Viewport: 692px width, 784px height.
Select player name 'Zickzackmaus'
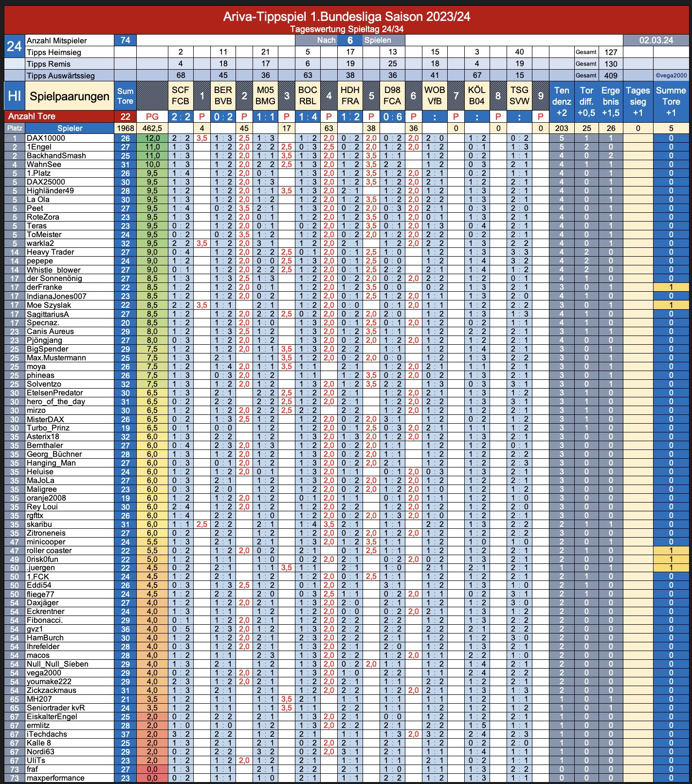[51, 690]
